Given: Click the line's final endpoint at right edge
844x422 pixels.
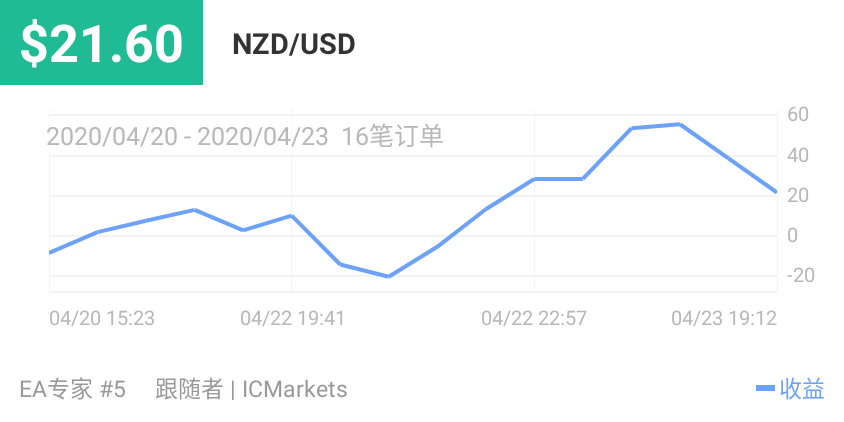Looking at the screenshot, I should (775, 191).
